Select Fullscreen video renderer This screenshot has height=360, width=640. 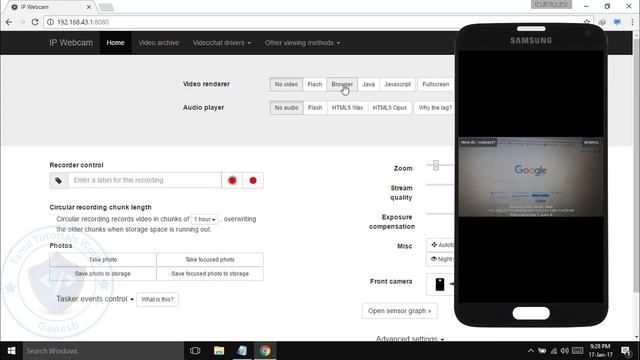pos(436,84)
